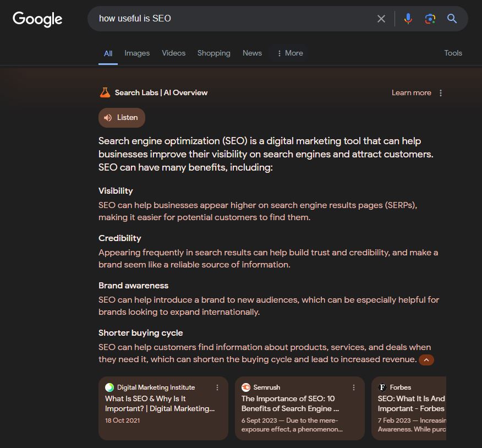Open the Shopping tab
This screenshot has width=482, height=448.
(x=213, y=53)
